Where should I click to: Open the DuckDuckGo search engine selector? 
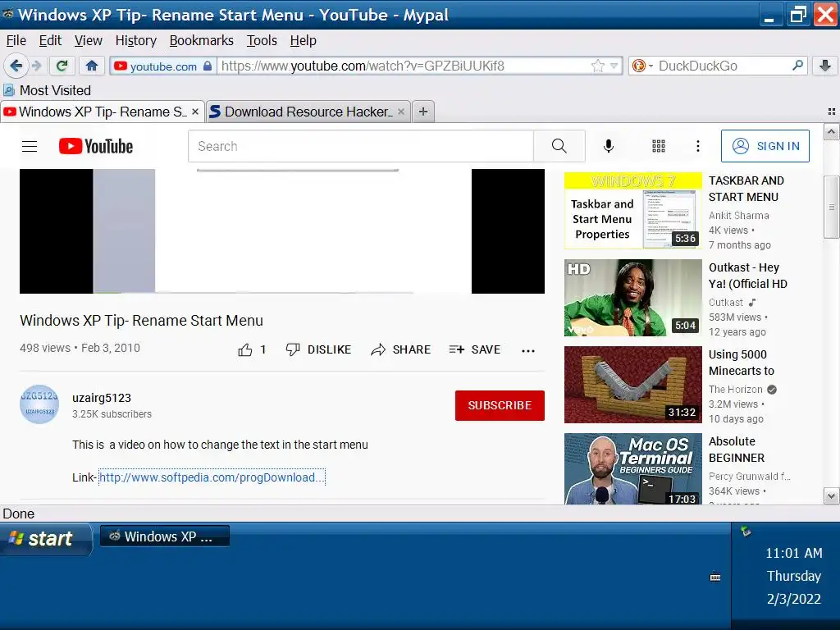[642, 66]
